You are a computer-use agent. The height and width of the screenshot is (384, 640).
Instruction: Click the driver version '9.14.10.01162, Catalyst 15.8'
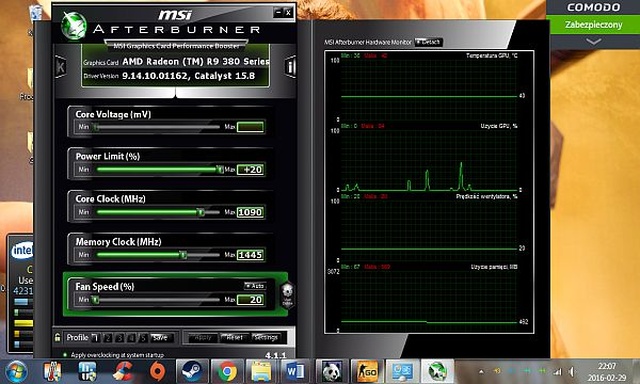click(188, 76)
